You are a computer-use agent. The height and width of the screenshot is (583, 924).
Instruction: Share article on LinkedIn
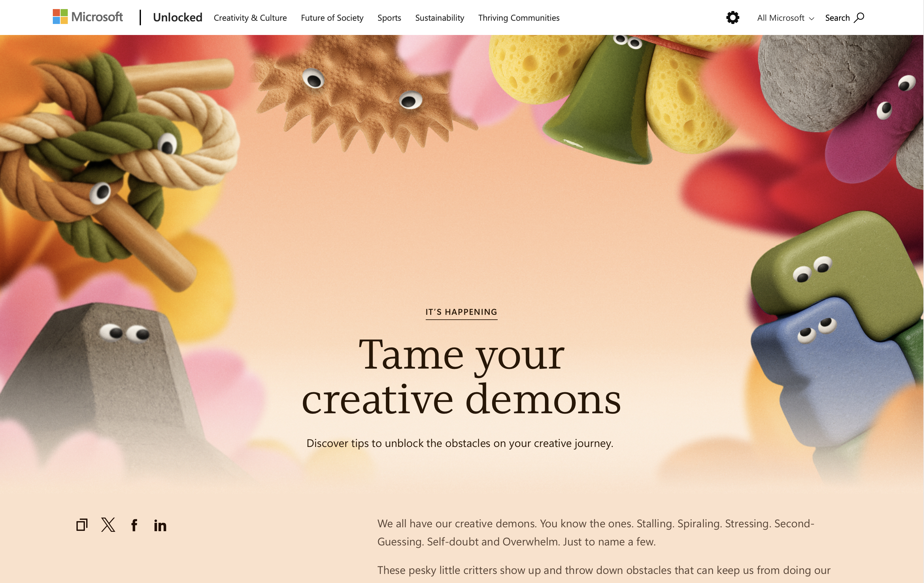click(160, 525)
